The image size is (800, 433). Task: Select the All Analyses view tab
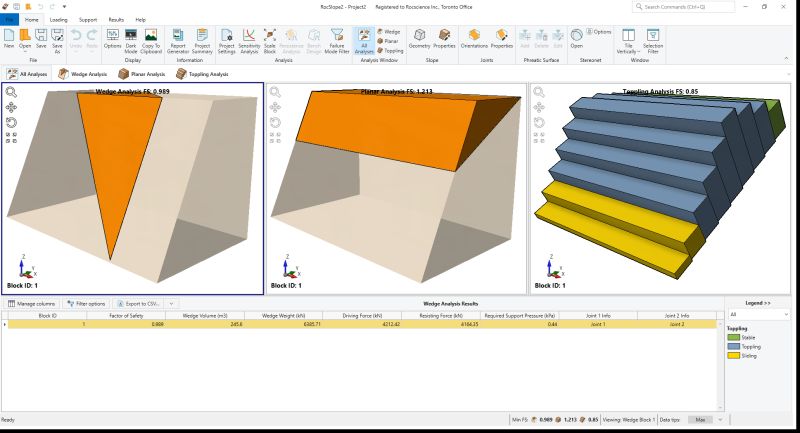click(27, 74)
